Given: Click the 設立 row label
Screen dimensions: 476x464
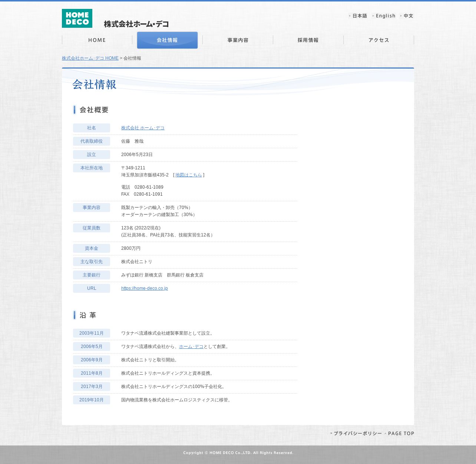Looking at the screenshot, I should [x=92, y=155].
